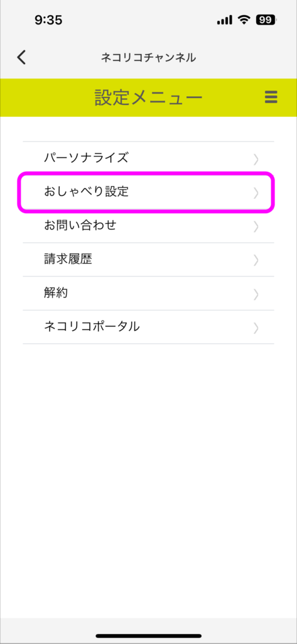This screenshot has height=644, width=297.
Task: Tap chevron beside パーソナライズ
Action: pos(256,159)
